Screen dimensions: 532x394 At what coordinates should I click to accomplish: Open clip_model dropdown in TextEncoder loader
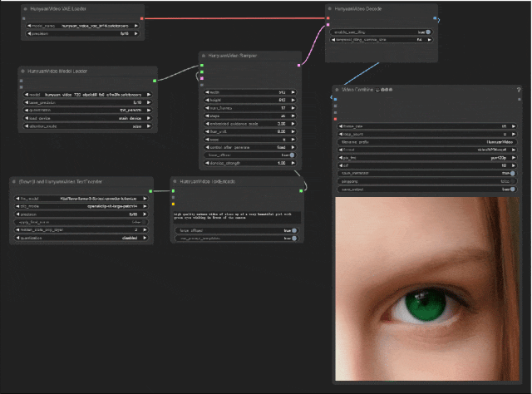coord(81,206)
